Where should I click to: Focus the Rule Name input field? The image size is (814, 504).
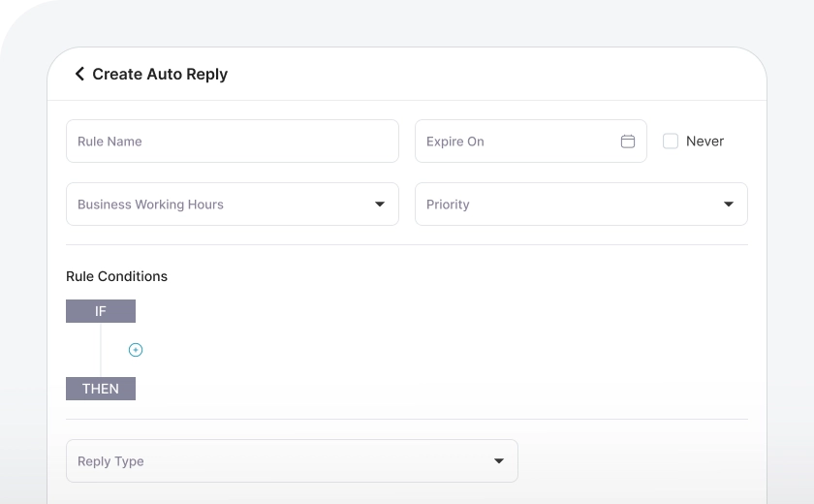[233, 142]
